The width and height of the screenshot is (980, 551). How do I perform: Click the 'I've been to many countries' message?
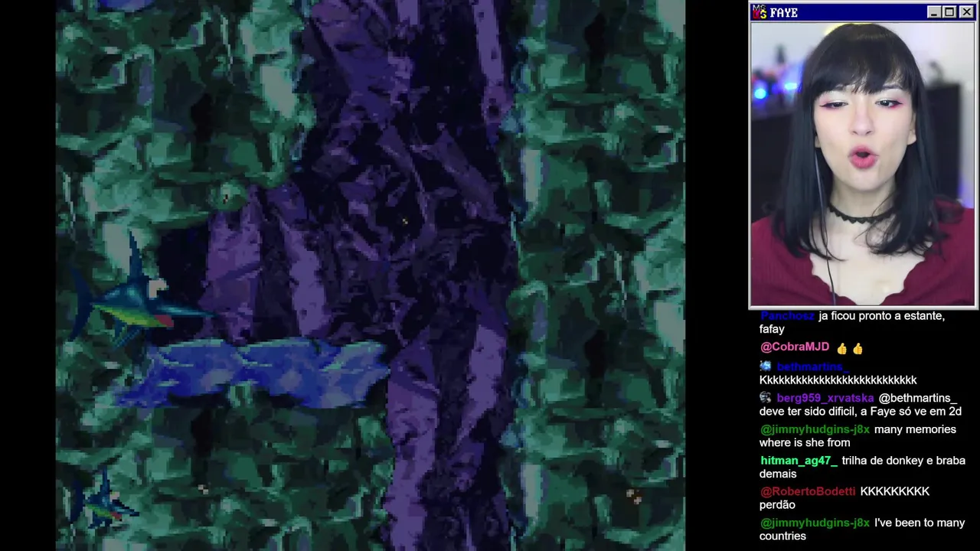coord(862,530)
